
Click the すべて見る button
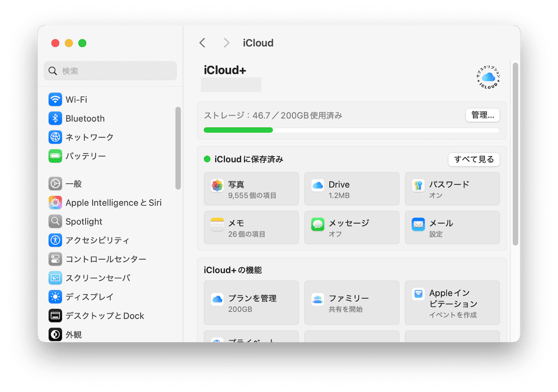[x=474, y=160]
